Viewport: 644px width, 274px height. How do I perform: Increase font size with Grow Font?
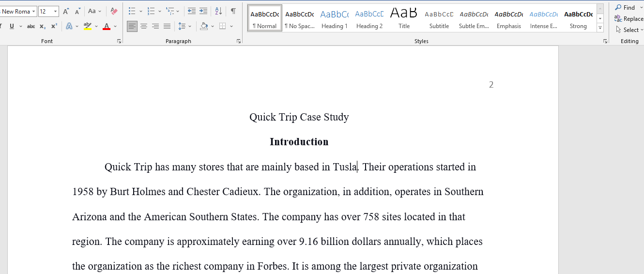tap(66, 11)
